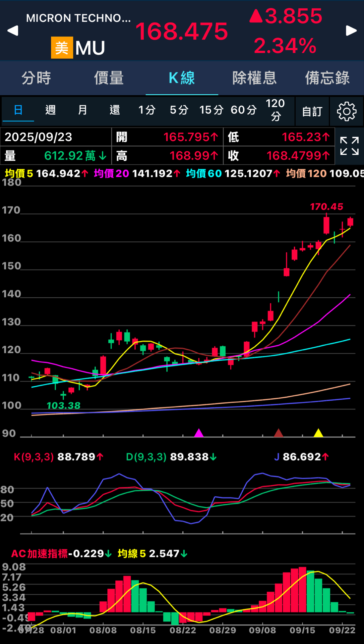Select 週 weekly period

50,110
